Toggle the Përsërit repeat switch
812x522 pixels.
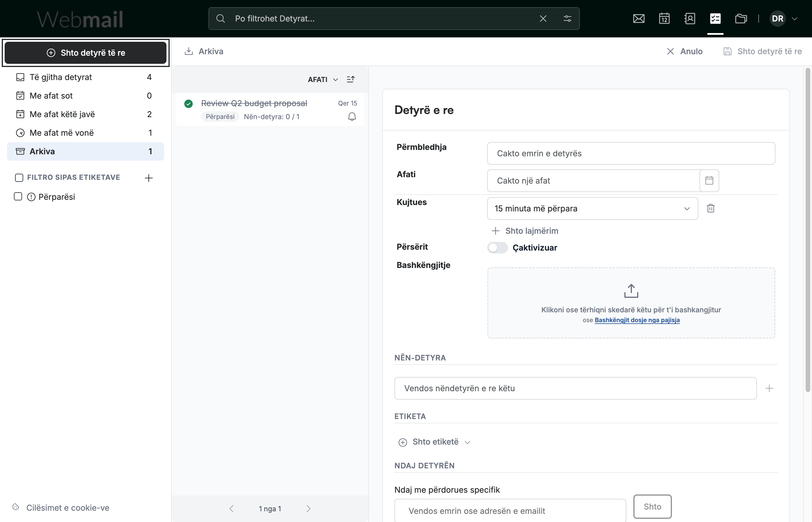pos(498,248)
